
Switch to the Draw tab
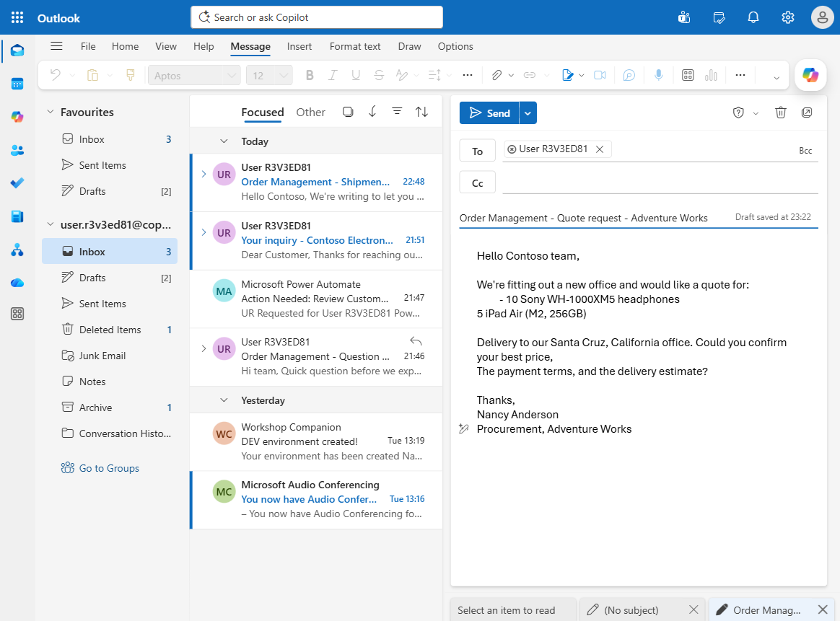click(409, 47)
